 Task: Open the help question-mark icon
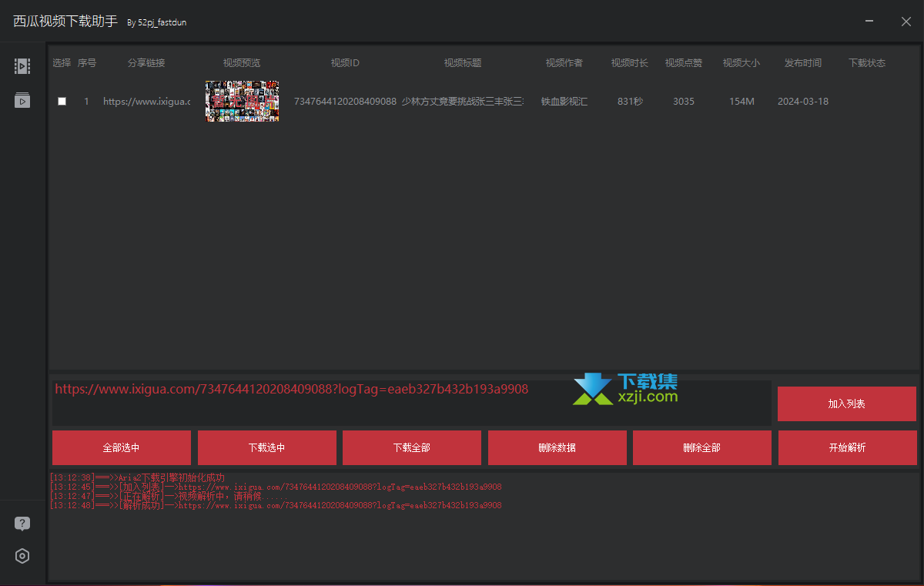tap(22, 524)
